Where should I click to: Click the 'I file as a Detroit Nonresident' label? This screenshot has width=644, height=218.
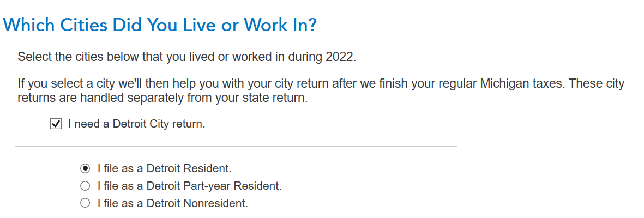click(x=172, y=203)
